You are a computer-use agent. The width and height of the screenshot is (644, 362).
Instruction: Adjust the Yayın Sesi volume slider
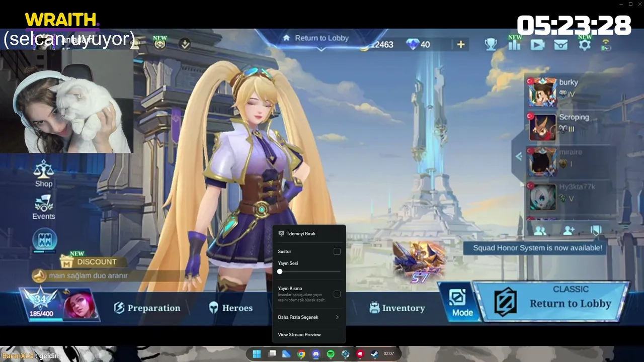(x=309, y=271)
